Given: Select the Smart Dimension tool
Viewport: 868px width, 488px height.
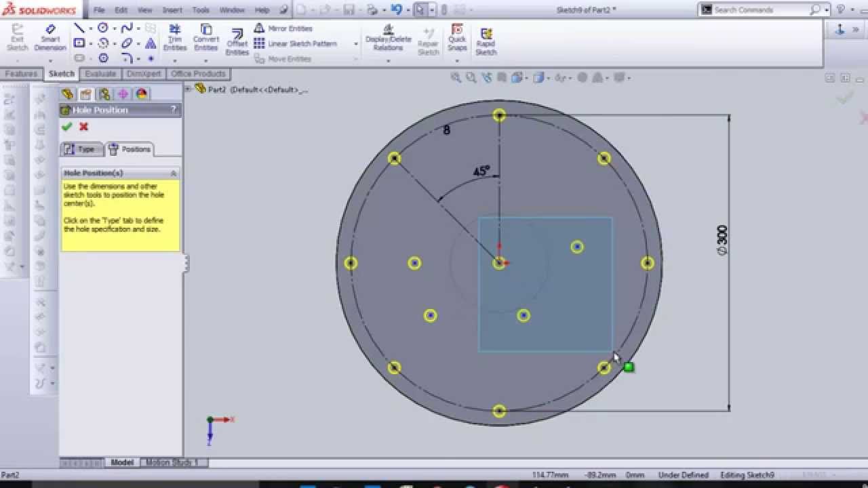Looking at the screenshot, I should tap(50, 37).
